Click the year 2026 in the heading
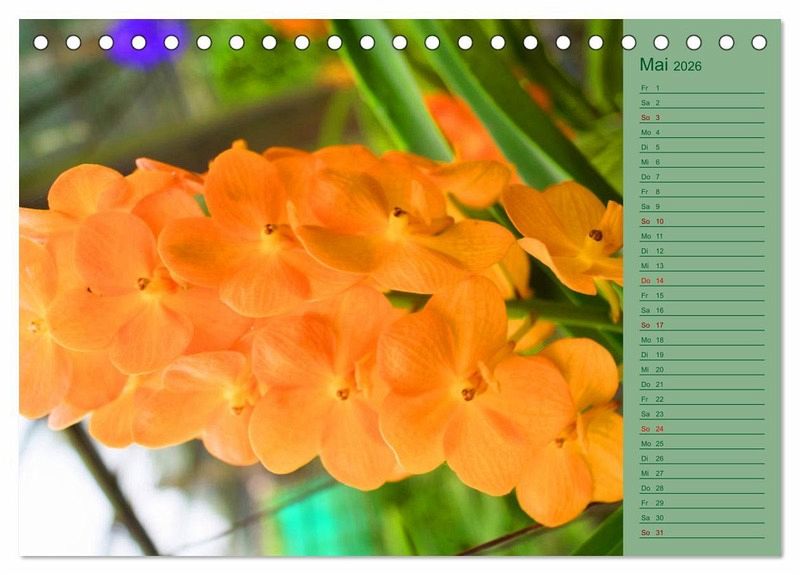Image resolution: width=800 pixels, height=575 pixels. point(687,67)
